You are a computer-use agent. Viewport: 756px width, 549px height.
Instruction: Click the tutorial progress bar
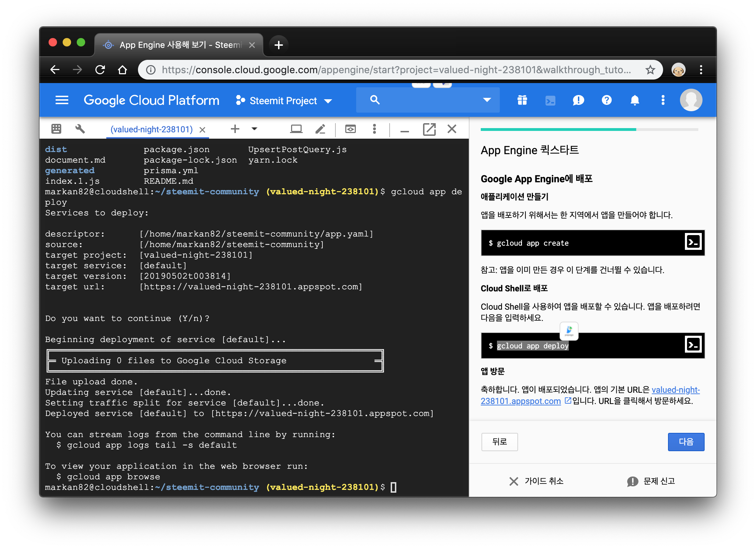[x=589, y=130]
